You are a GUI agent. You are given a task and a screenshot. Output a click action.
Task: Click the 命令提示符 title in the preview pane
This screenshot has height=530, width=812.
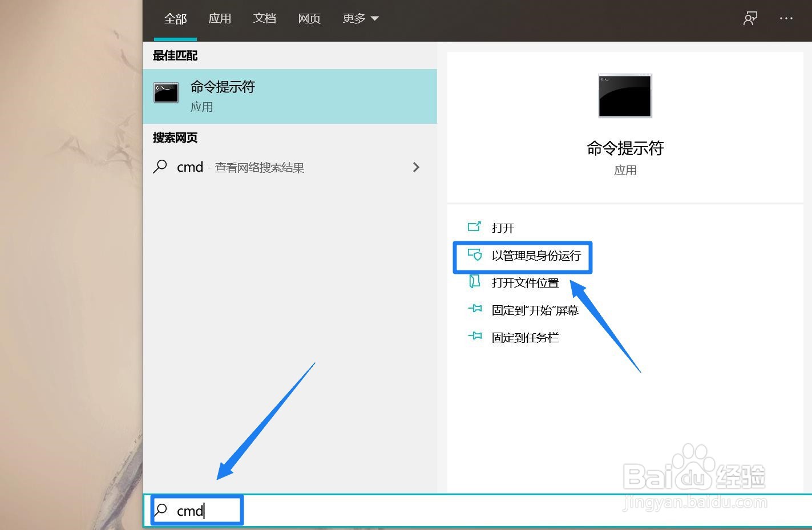625,148
